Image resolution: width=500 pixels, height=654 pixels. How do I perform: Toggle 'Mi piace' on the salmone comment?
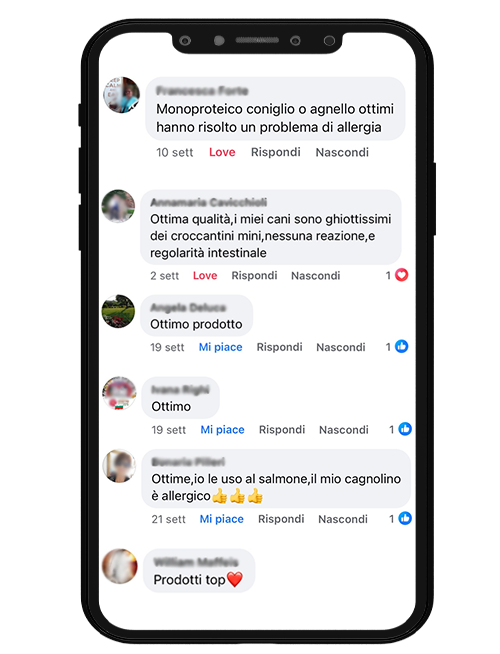[221, 519]
